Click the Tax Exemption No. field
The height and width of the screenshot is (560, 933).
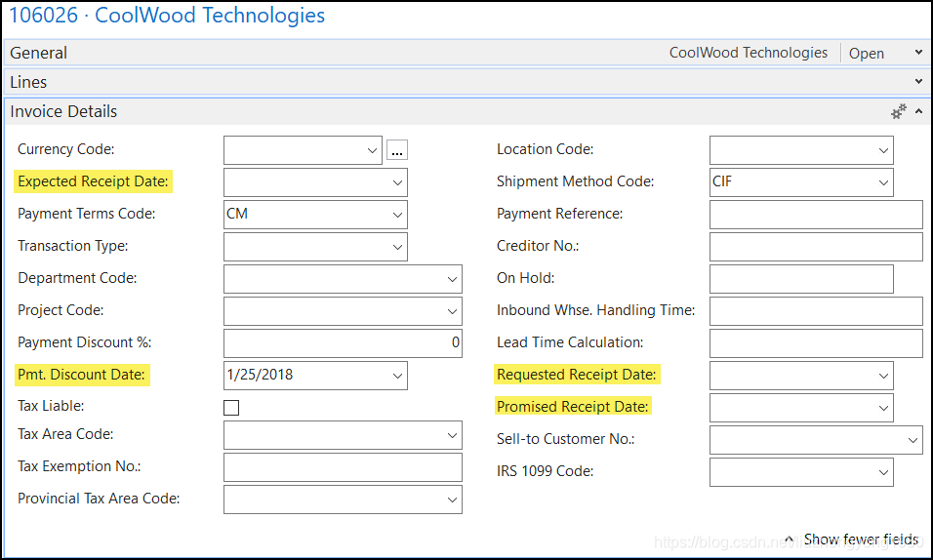343,467
